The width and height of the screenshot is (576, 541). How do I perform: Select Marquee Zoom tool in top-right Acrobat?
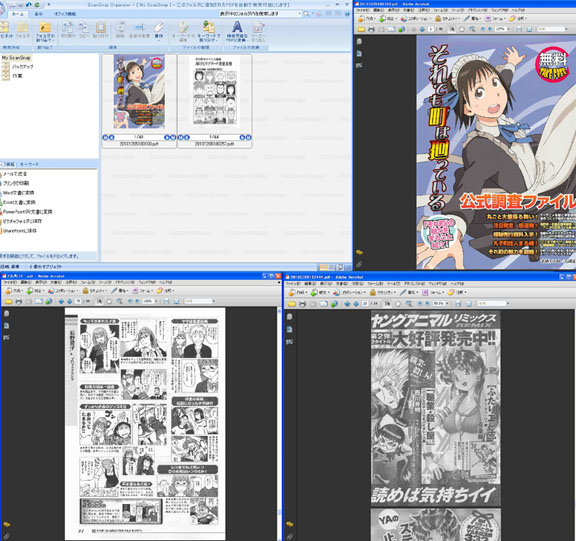click(x=472, y=29)
